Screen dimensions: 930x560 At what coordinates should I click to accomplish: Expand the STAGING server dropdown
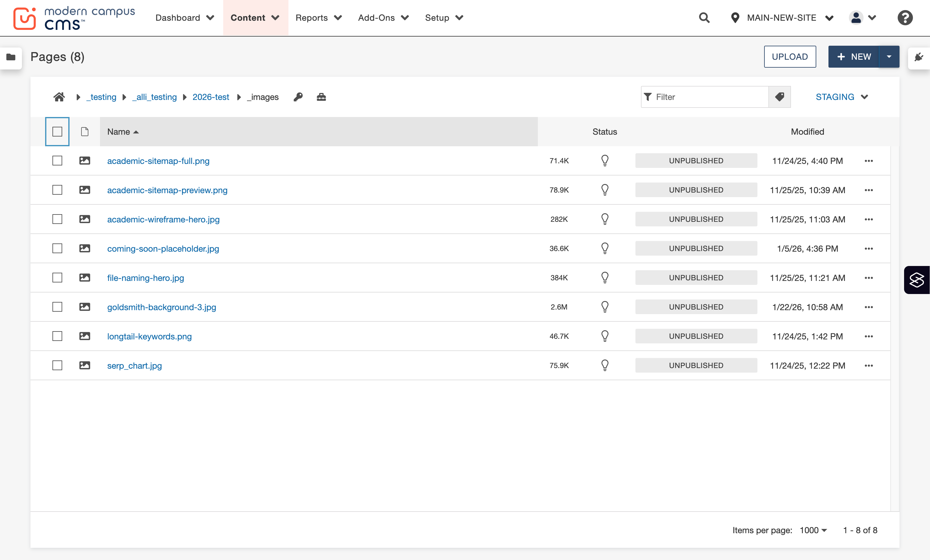[x=842, y=97]
